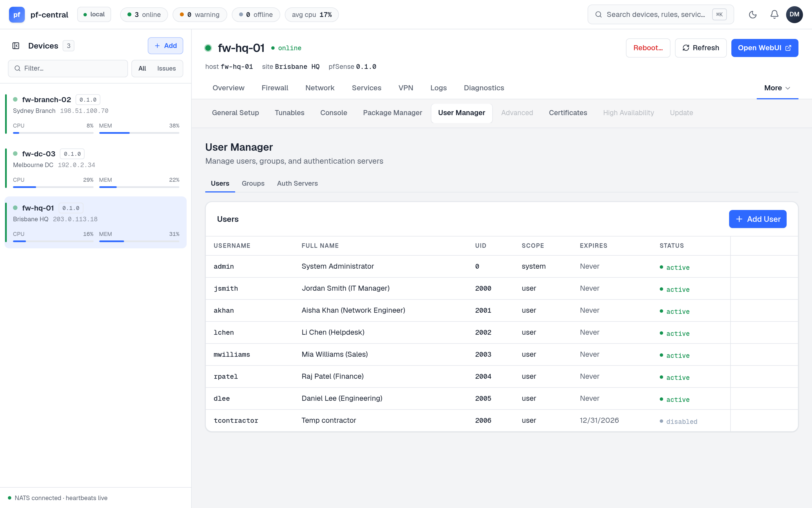Click the Tunables sub-tab
The image size is (812, 508).
point(289,113)
